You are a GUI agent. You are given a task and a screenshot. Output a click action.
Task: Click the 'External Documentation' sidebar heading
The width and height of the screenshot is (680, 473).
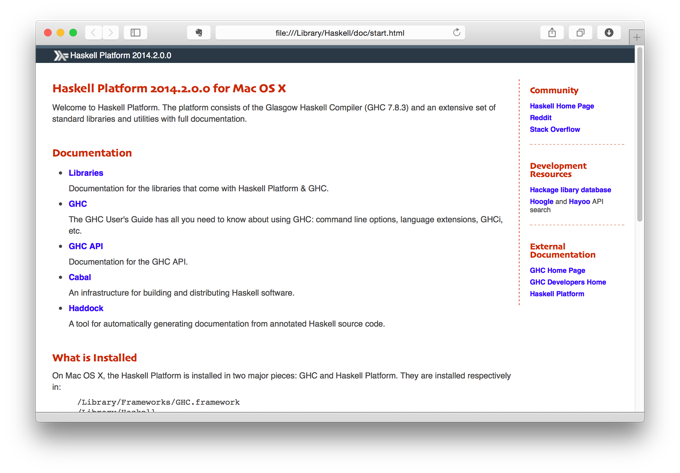tap(562, 251)
